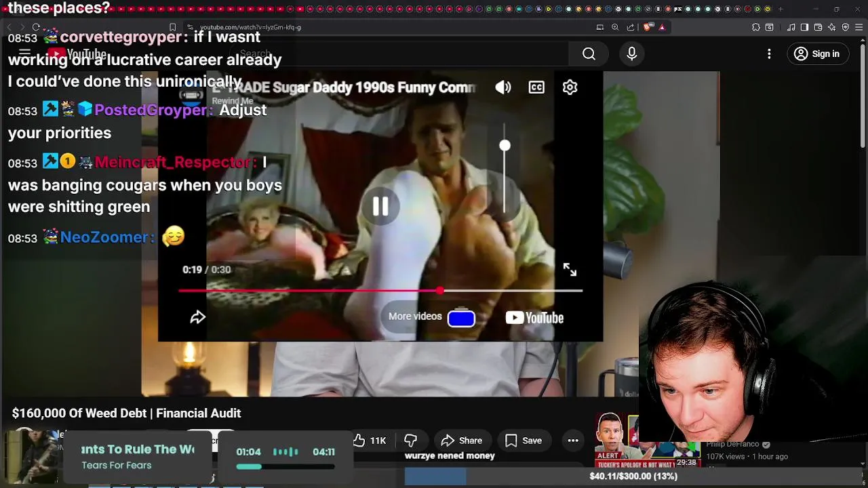Open new tab plus button
The image size is (868, 488).
pos(781,9)
